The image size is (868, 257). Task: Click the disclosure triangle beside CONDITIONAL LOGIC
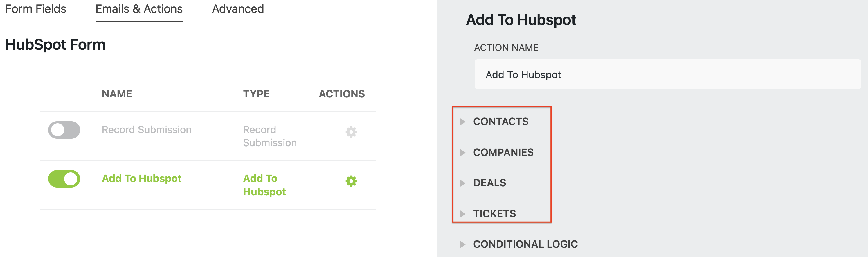point(463,244)
